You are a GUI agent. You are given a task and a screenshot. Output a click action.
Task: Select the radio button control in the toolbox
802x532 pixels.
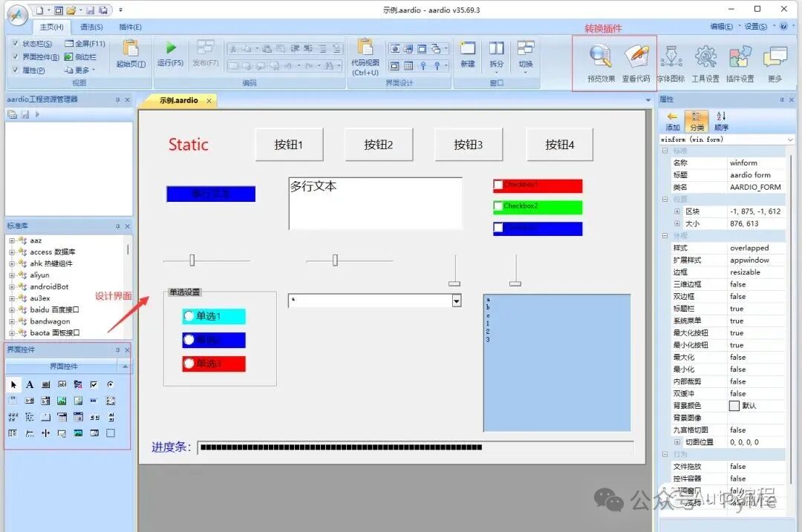click(x=111, y=384)
